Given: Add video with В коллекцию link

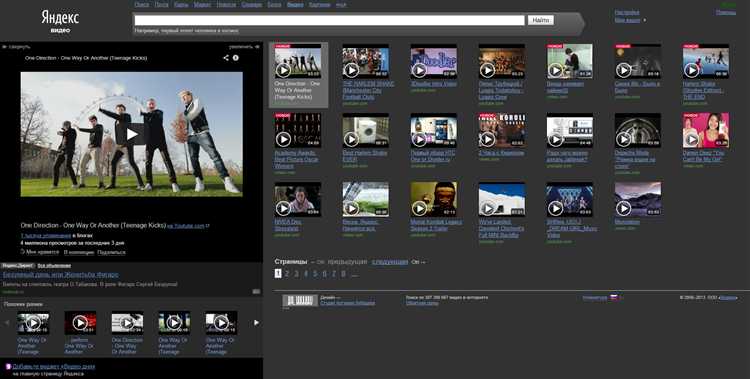Looking at the screenshot, I should pos(78,252).
